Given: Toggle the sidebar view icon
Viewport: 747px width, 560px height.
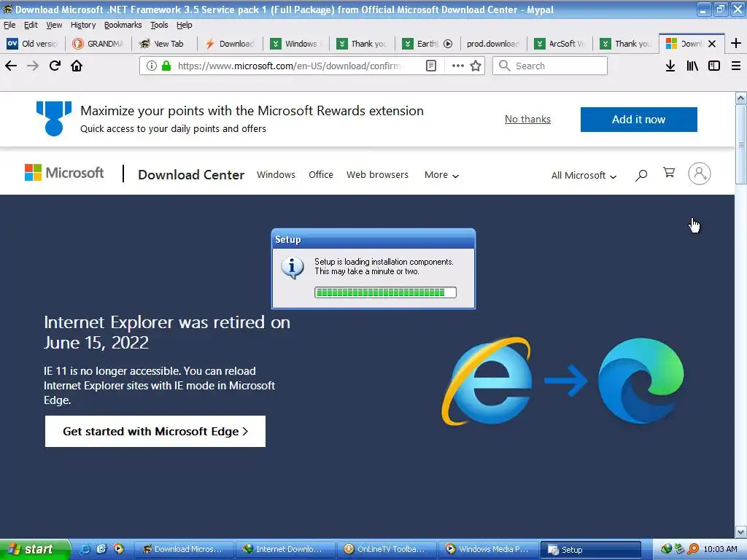Looking at the screenshot, I should pyautogui.click(x=714, y=66).
